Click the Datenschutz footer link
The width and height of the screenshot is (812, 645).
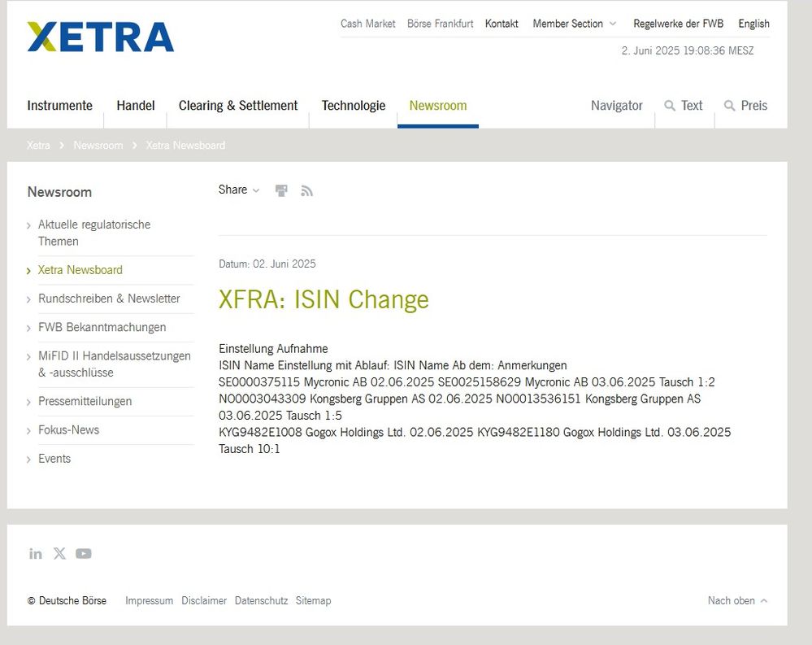click(x=261, y=600)
